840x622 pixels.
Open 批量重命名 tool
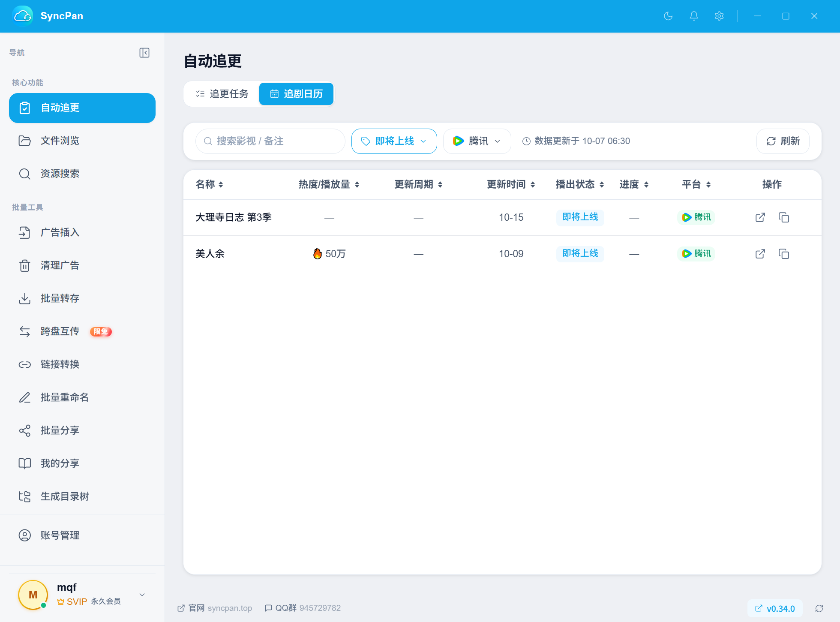(x=82, y=397)
